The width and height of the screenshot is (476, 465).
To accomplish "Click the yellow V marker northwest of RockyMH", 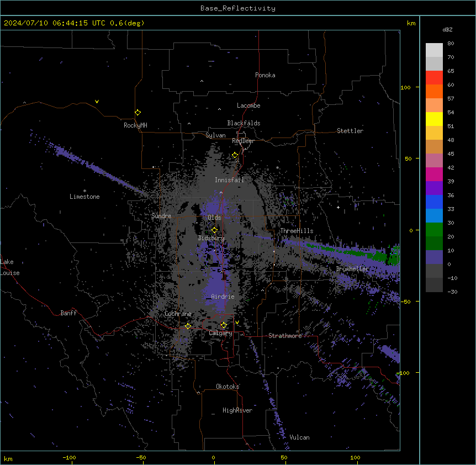I will tap(97, 102).
